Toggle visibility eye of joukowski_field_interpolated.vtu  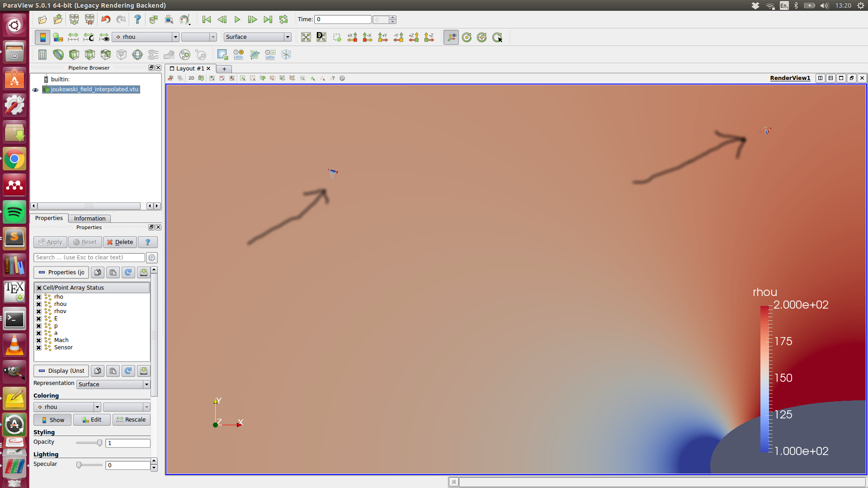(x=35, y=89)
